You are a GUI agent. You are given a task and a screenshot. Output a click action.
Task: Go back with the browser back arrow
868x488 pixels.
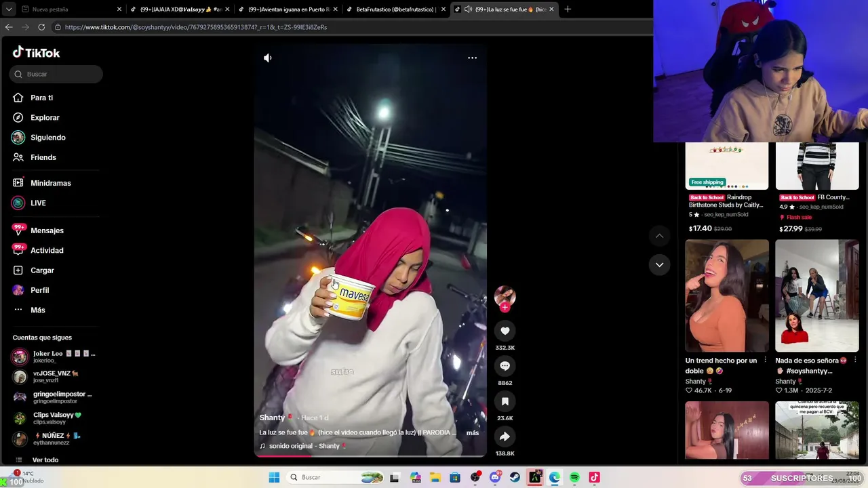[9, 27]
